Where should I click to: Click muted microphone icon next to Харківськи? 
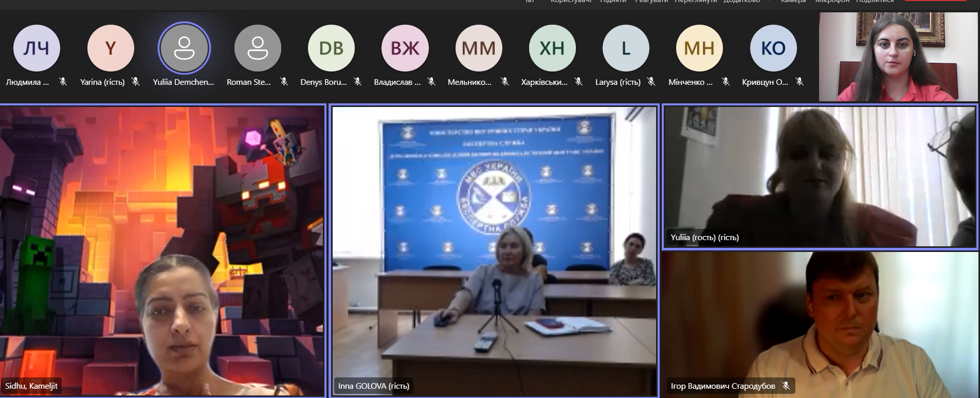click(x=578, y=82)
